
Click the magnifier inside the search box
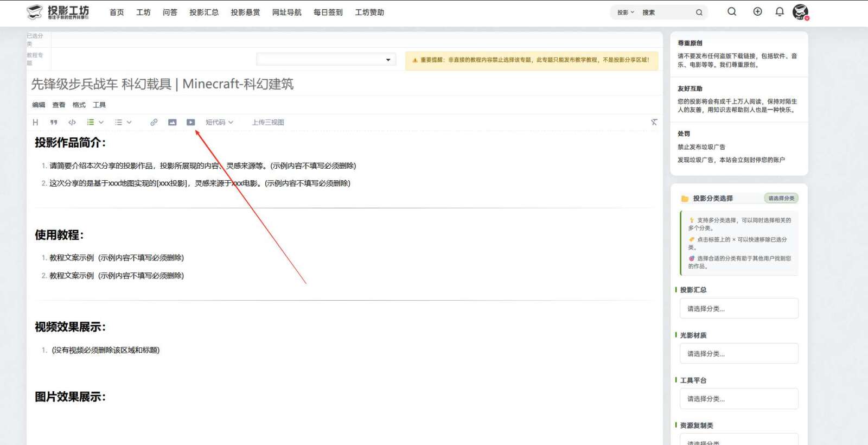pos(699,12)
